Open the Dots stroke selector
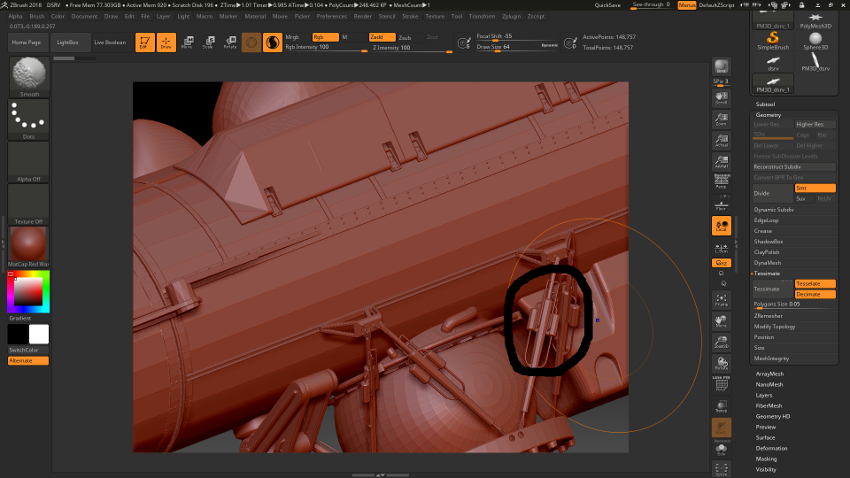 [x=29, y=119]
